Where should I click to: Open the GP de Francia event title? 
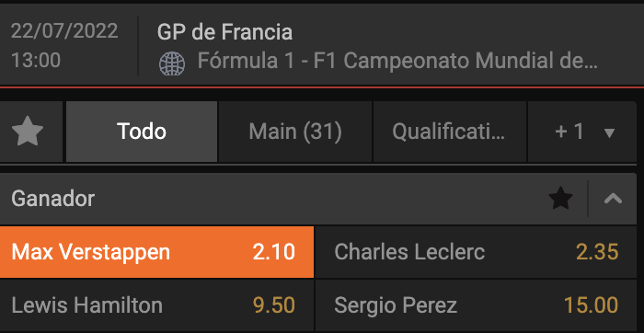pos(224,32)
